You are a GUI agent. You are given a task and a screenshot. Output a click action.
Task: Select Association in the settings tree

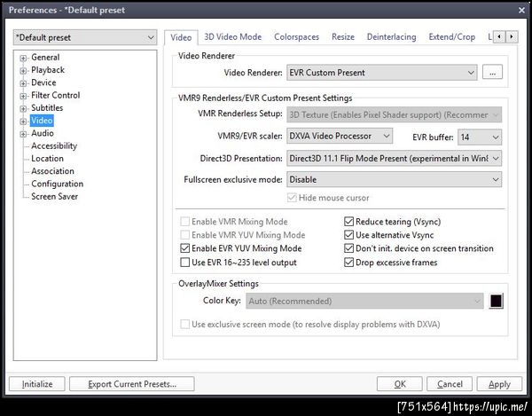point(52,171)
